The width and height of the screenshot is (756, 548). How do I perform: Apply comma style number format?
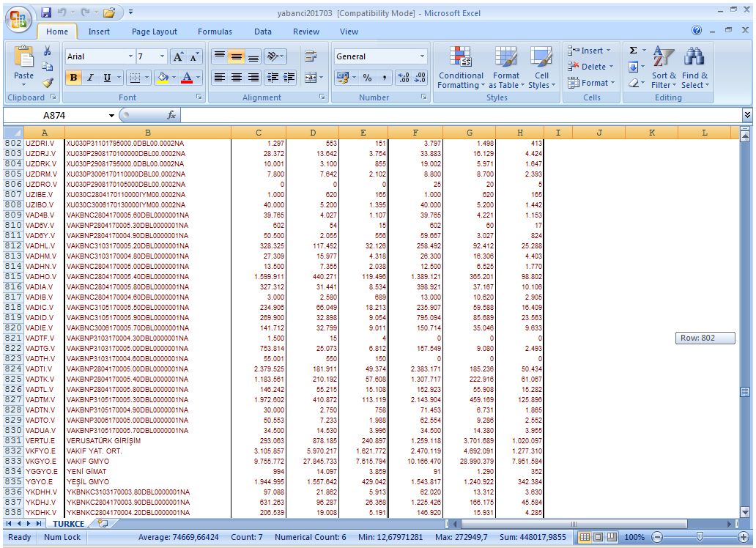pos(384,77)
